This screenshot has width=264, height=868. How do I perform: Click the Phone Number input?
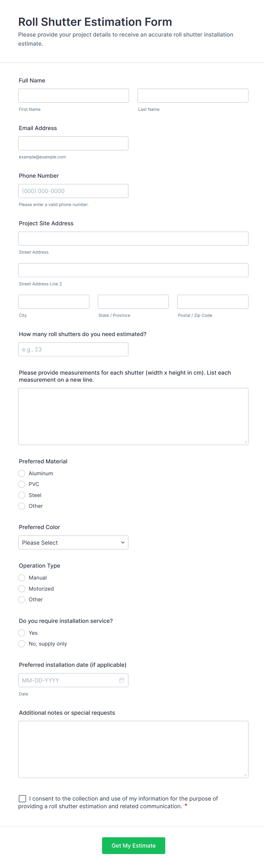pyautogui.click(x=73, y=191)
